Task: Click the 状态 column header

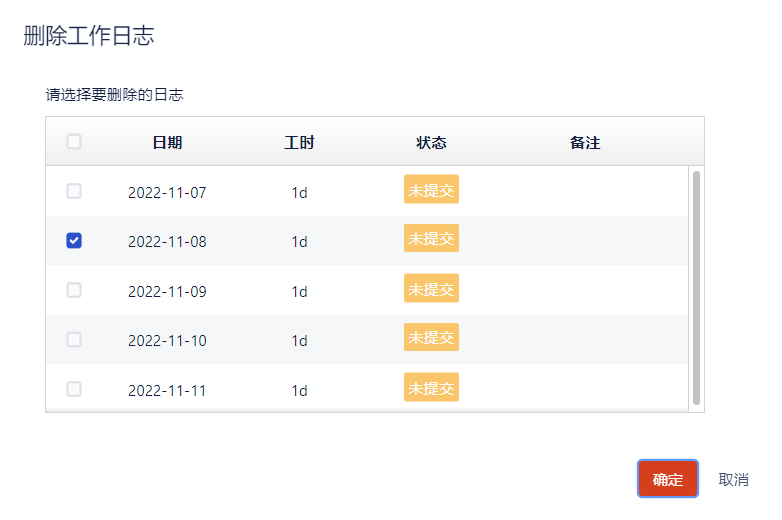Action: [x=431, y=142]
